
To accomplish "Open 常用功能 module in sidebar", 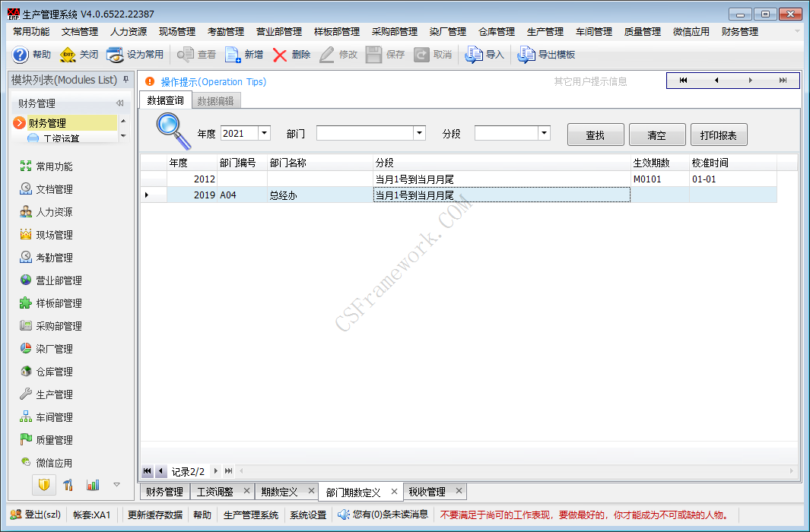I will coord(46,166).
